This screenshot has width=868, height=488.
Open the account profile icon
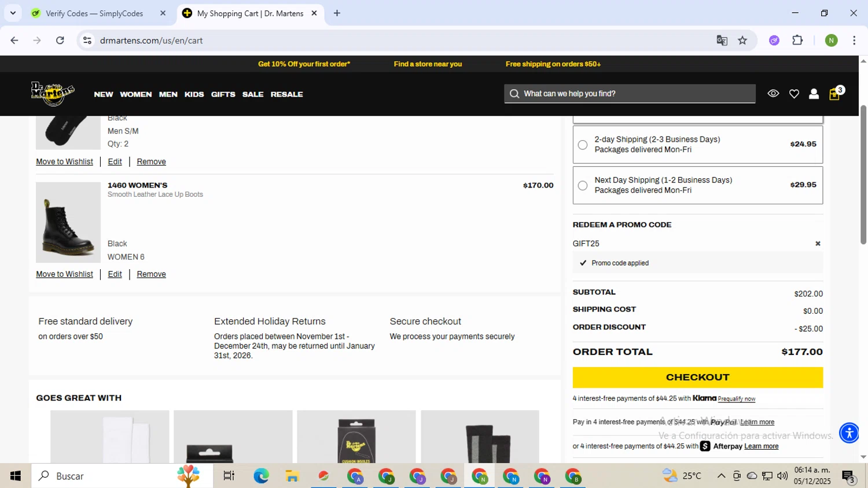point(814,94)
